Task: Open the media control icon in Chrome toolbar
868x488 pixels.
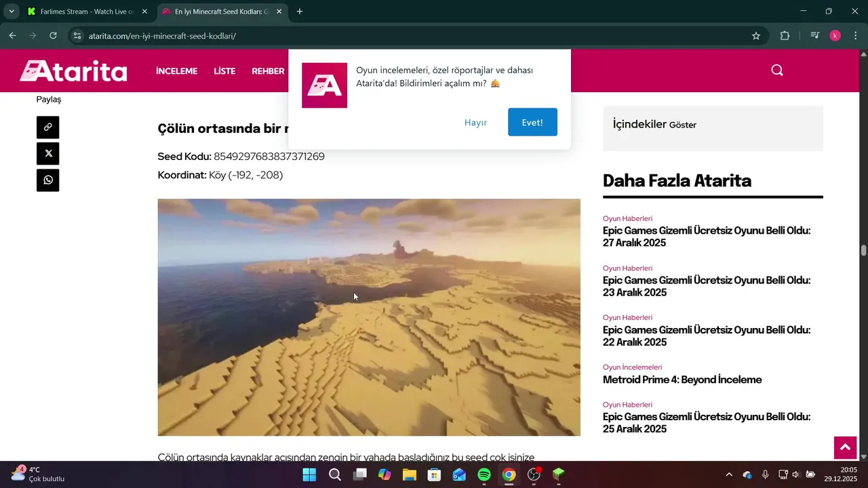Action: pyautogui.click(x=815, y=36)
